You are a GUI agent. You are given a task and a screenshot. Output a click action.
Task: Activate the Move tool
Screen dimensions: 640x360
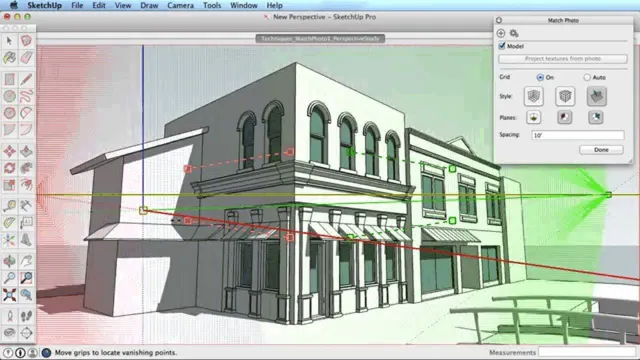[x=9, y=151]
